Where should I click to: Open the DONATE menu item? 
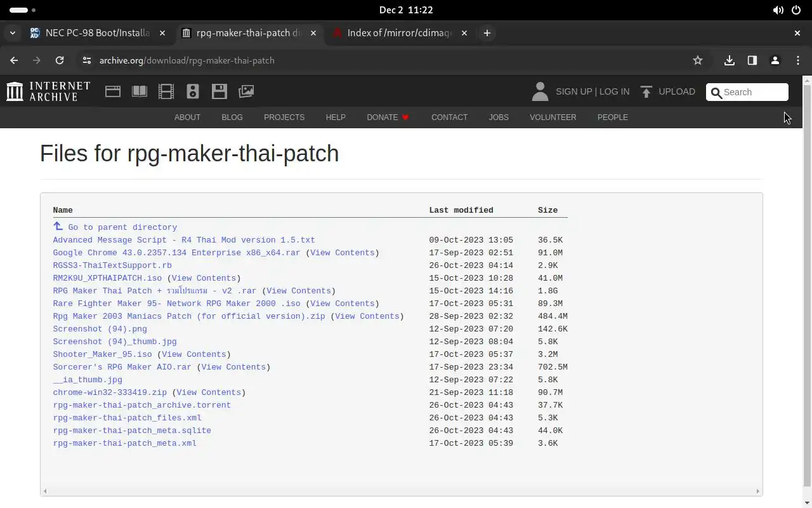[388, 117]
